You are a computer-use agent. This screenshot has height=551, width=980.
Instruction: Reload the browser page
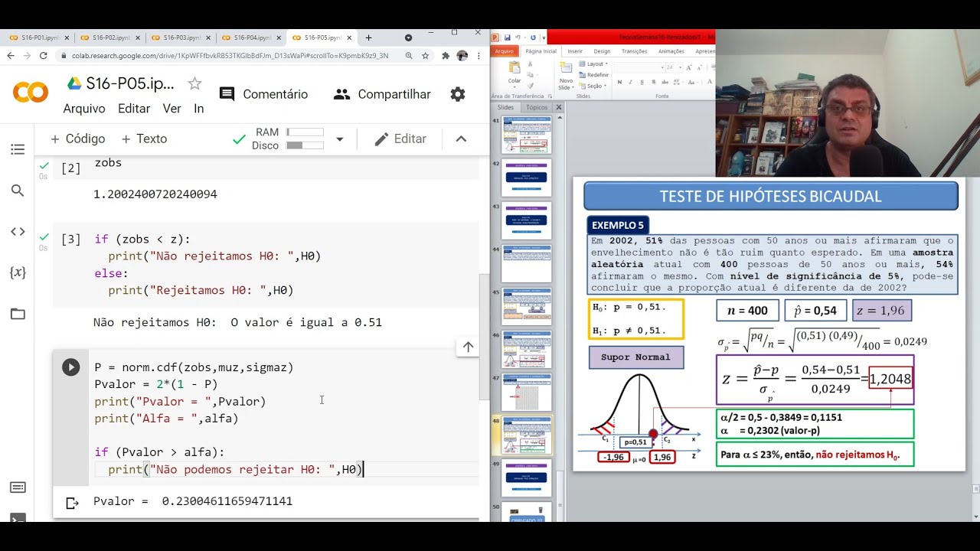[44, 56]
